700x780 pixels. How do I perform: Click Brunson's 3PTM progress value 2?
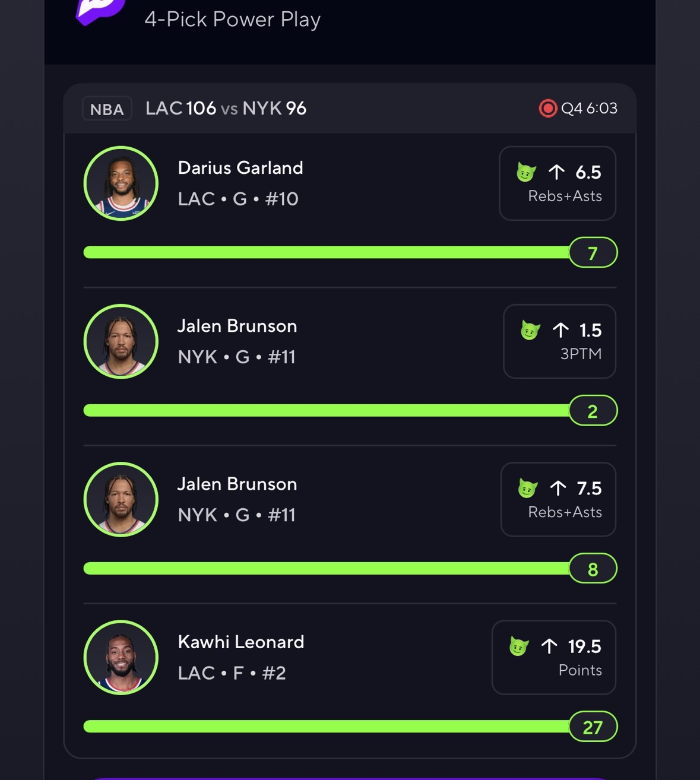pyautogui.click(x=593, y=411)
